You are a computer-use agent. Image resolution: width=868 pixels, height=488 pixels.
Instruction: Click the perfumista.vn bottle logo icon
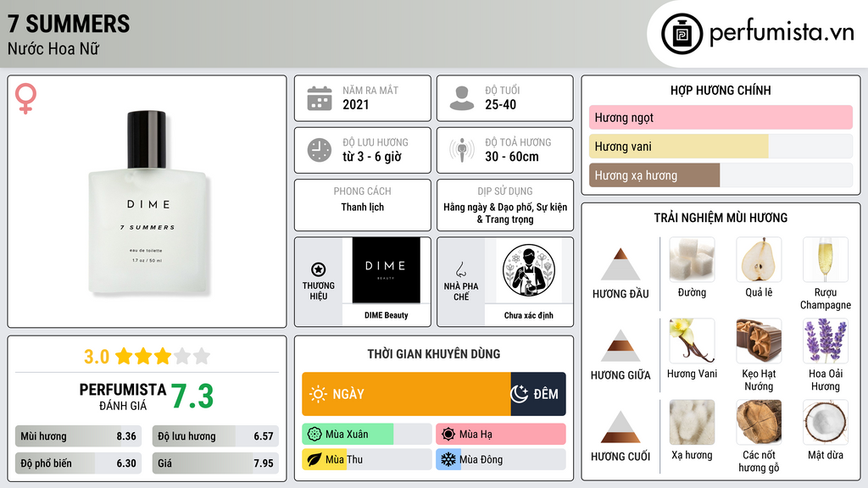pyautogui.click(x=682, y=34)
